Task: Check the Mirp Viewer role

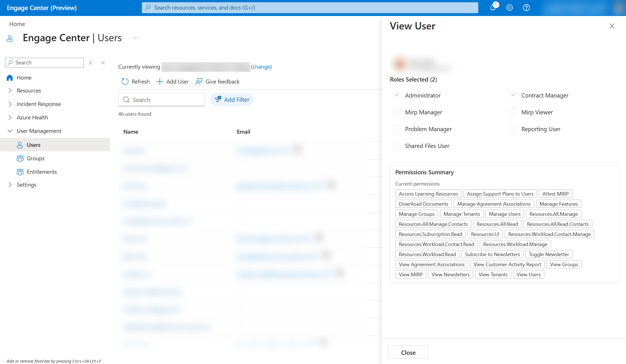Action: (x=513, y=112)
